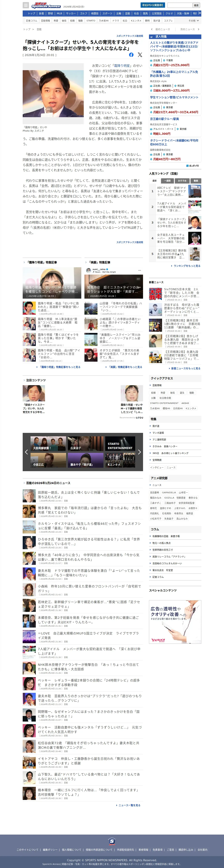Open the hamburger menu icon
The height and width of the screenshot is (868, 224).
(x=26, y=5)
